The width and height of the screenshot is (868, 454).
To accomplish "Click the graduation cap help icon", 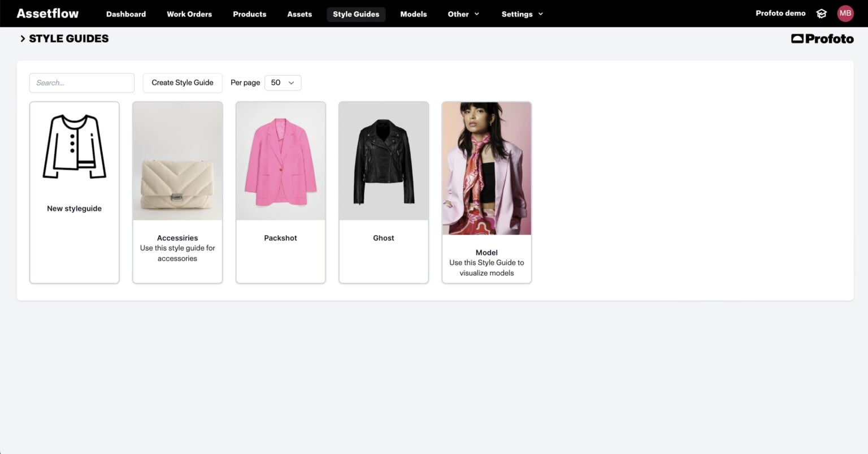I will coord(821,14).
